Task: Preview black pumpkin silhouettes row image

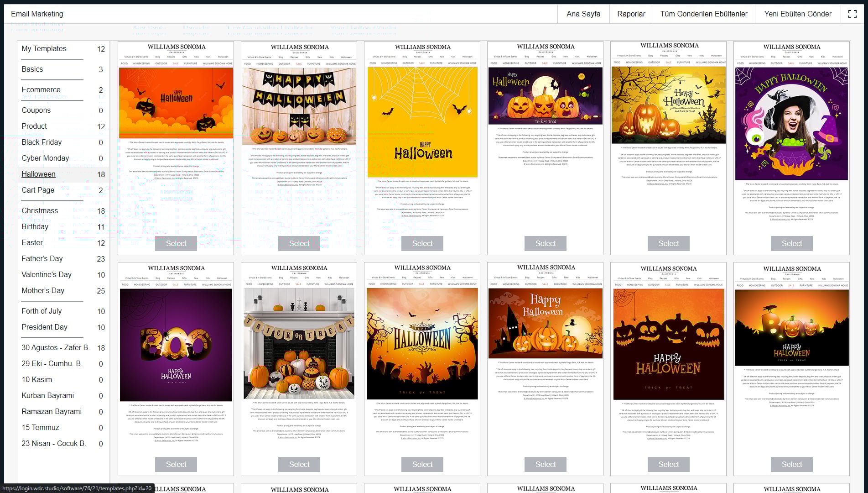Action: pyautogui.click(x=669, y=344)
